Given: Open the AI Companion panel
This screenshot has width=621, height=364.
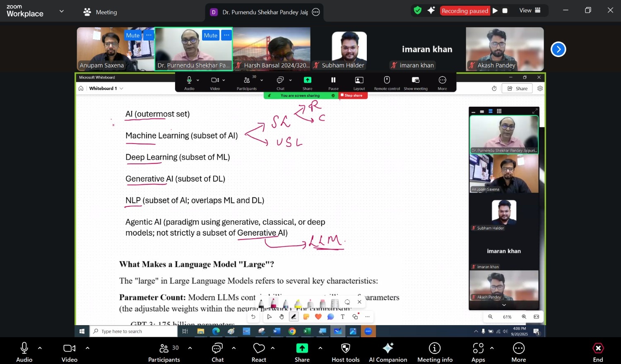Looking at the screenshot, I should (388, 352).
